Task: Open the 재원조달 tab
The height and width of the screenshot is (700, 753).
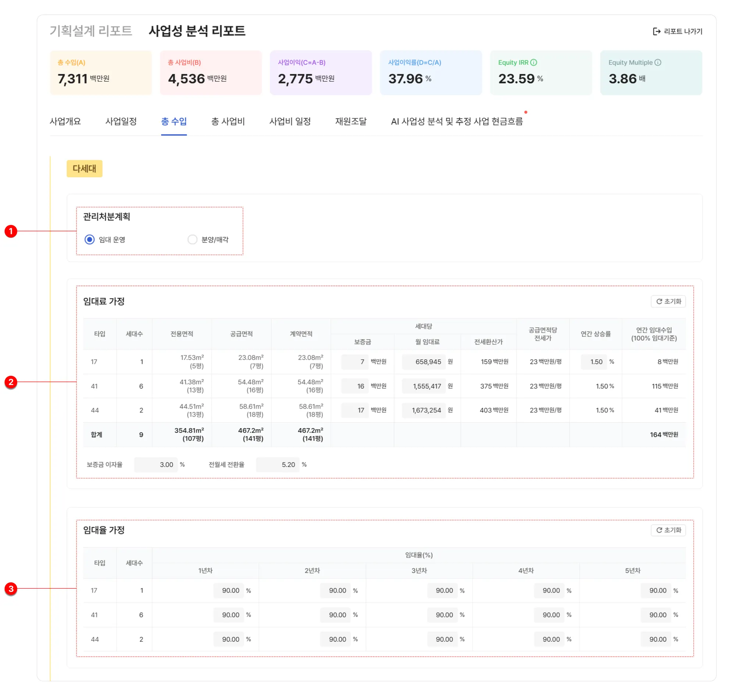Action: (351, 122)
